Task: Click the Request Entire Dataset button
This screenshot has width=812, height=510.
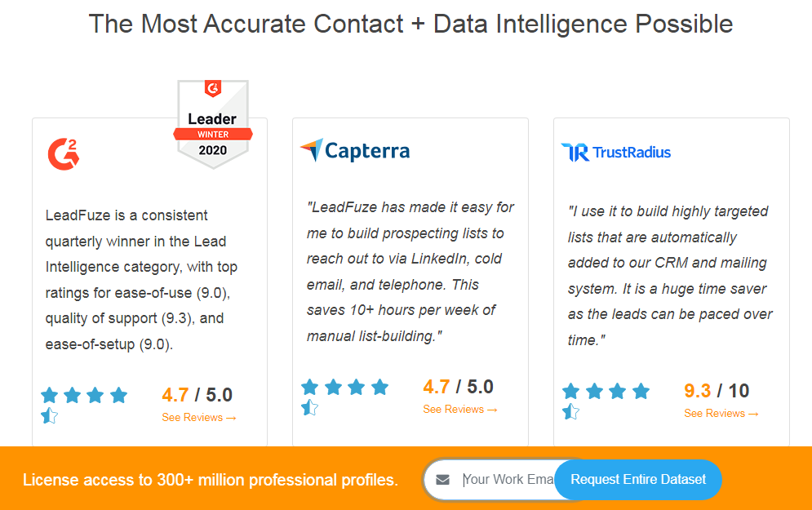Action: tap(638, 480)
